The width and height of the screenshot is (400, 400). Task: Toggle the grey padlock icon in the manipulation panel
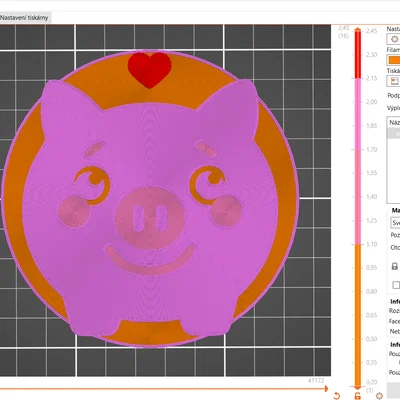tap(394, 266)
